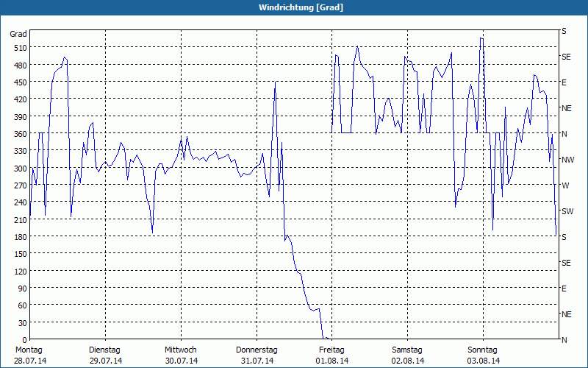Click the NW compass label on the right axis
The height and width of the screenshot is (368, 588).
(567, 160)
